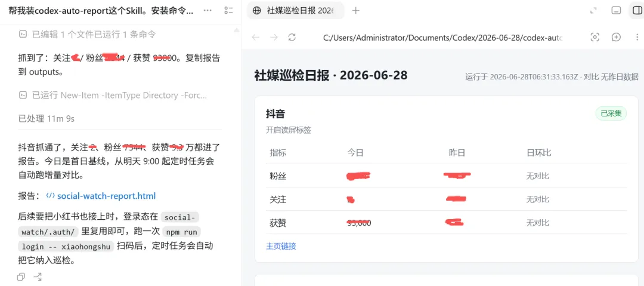Viewport: 644px width, 286px height.
Task: Click 无对比 in the 粉丝 row
Action: tap(538, 176)
